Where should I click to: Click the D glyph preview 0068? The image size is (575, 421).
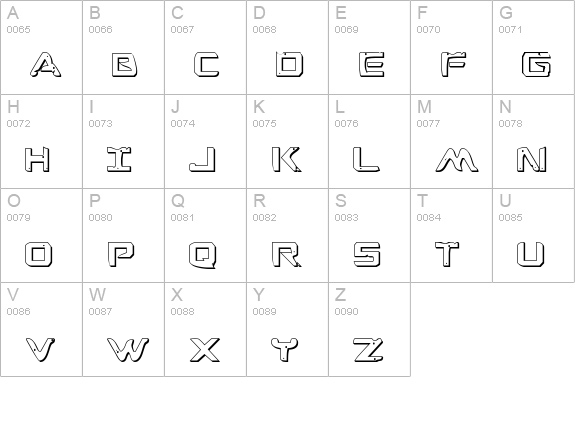click(289, 65)
